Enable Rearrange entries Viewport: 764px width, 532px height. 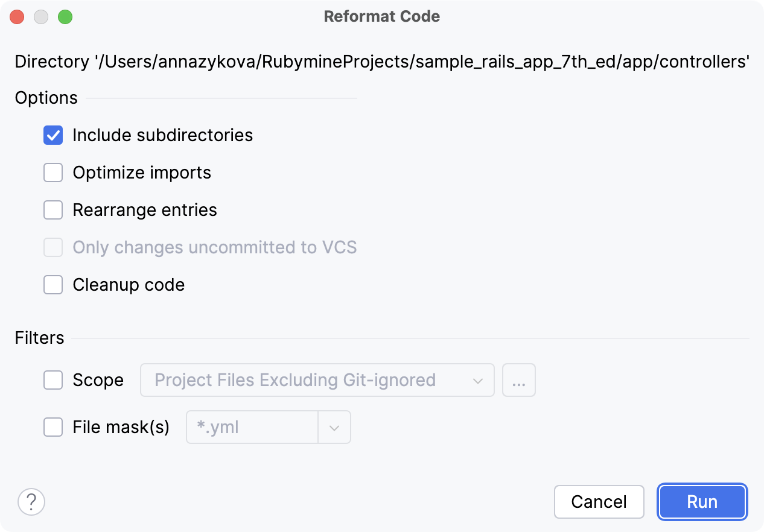[x=53, y=210]
